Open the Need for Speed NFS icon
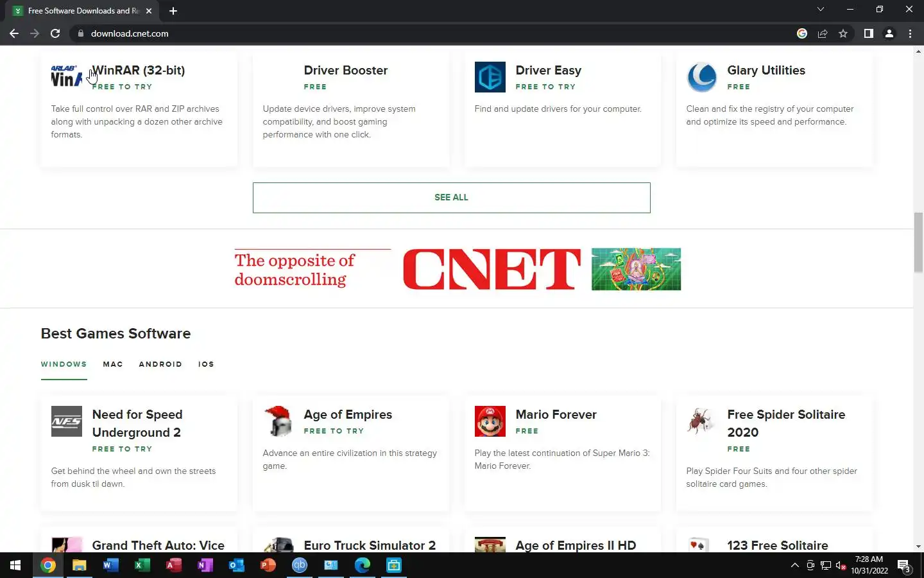 pyautogui.click(x=67, y=421)
